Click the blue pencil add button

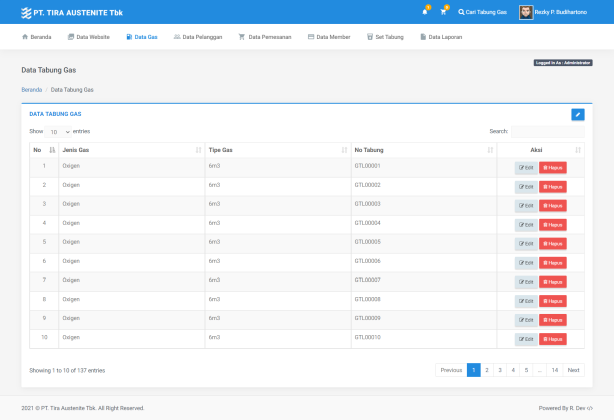point(578,114)
